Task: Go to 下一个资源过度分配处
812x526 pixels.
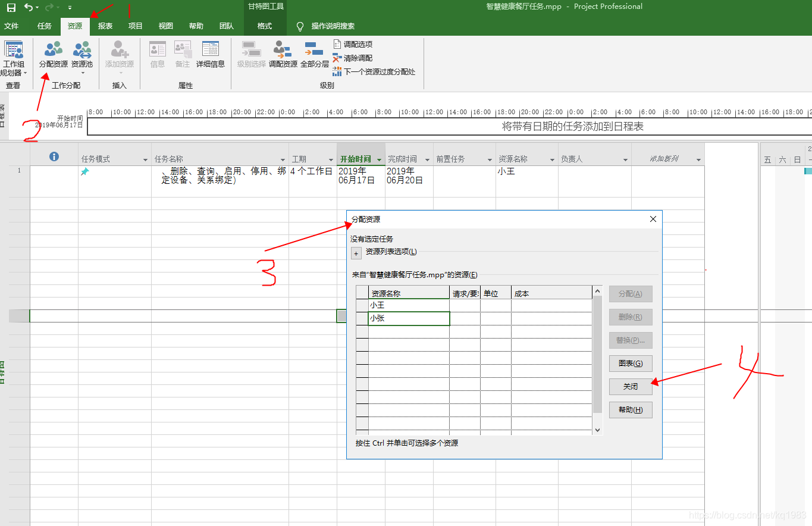Action: point(374,71)
